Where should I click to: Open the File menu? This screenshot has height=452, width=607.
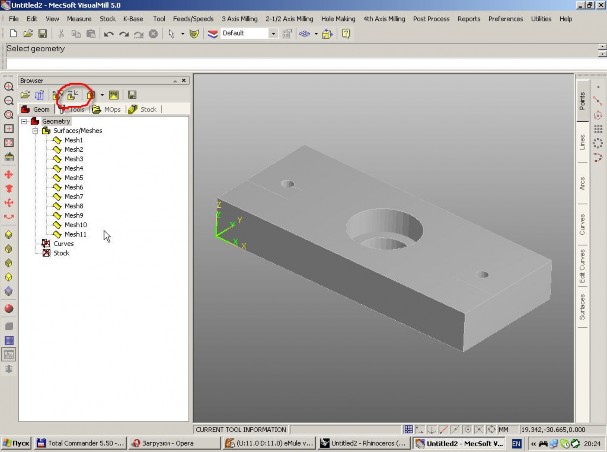(x=14, y=19)
